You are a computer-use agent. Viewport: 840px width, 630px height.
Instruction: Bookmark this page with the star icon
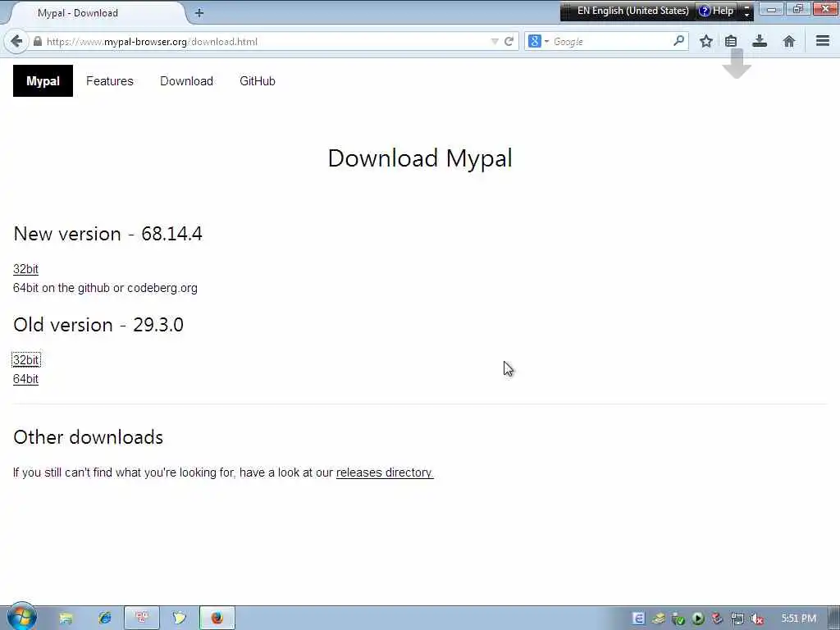(706, 41)
